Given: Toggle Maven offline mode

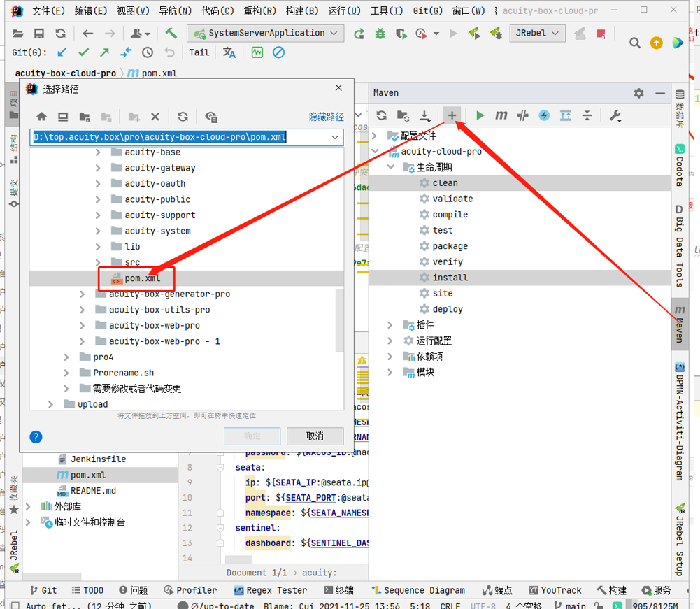Looking at the screenshot, I should (x=522, y=115).
